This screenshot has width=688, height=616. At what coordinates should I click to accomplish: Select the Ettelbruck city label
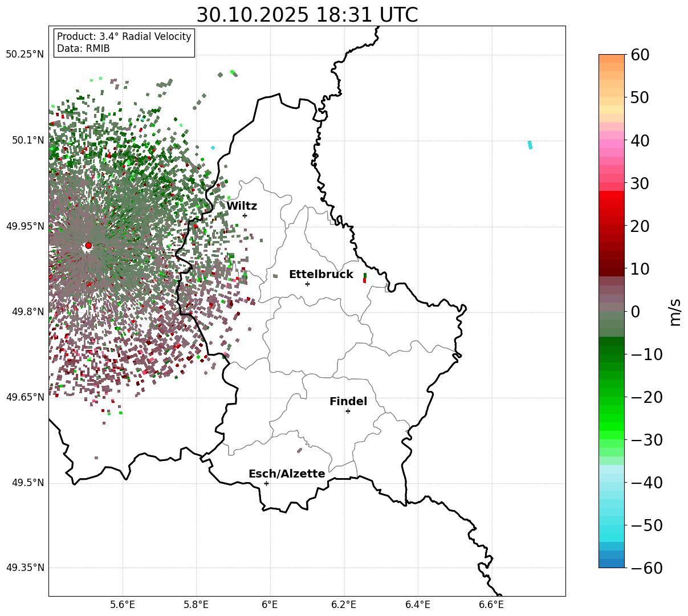click(321, 275)
